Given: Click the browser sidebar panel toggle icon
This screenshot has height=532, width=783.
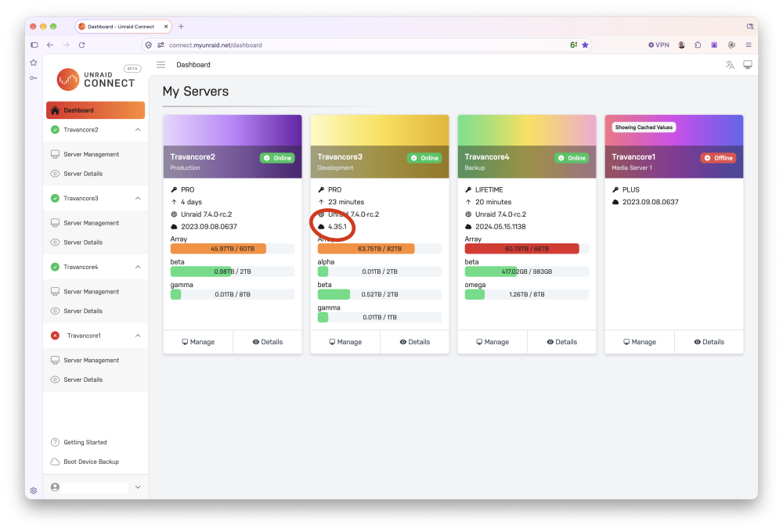Looking at the screenshot, I should (x=34, y=45).
